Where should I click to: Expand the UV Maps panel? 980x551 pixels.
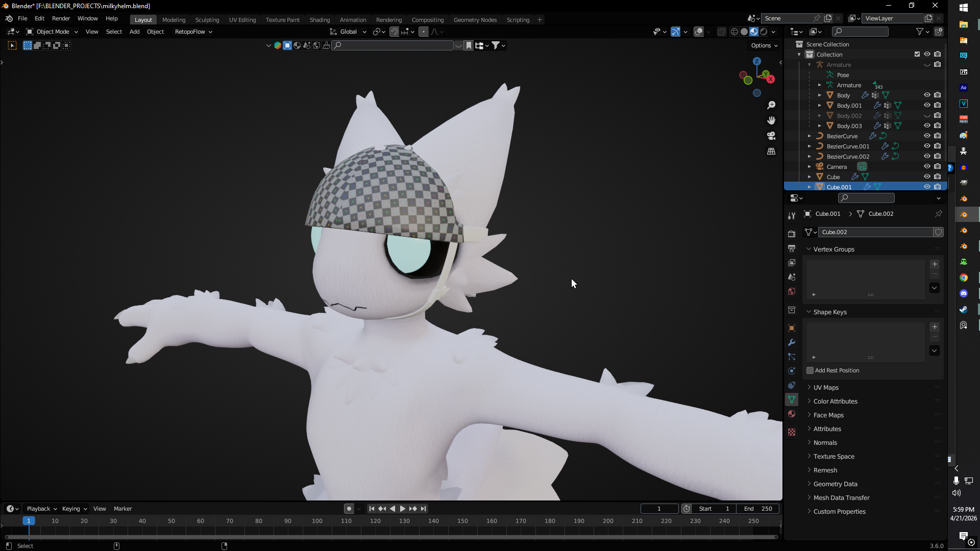pos(826,387)
